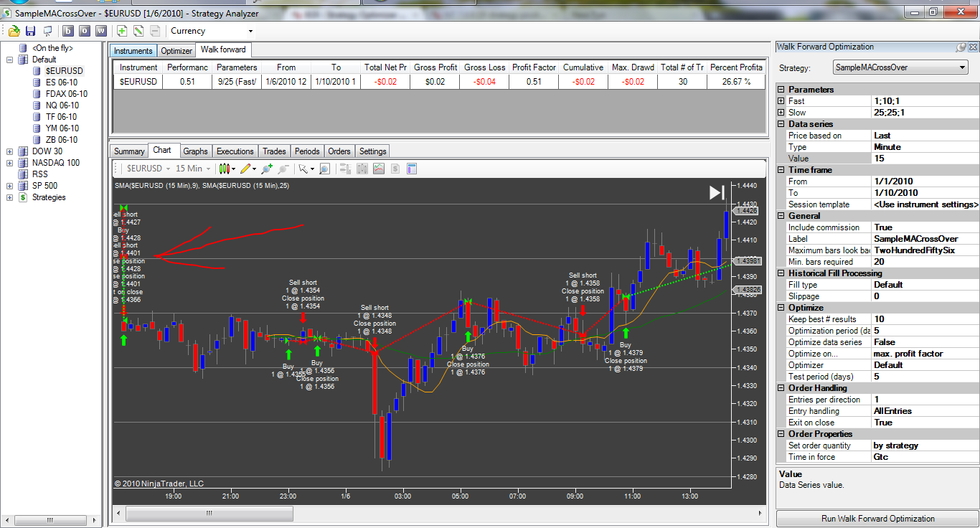This screenshot has height=528, width=980.
Task: Click the zoom frame magnifier icon
Action: click(325, 169)
